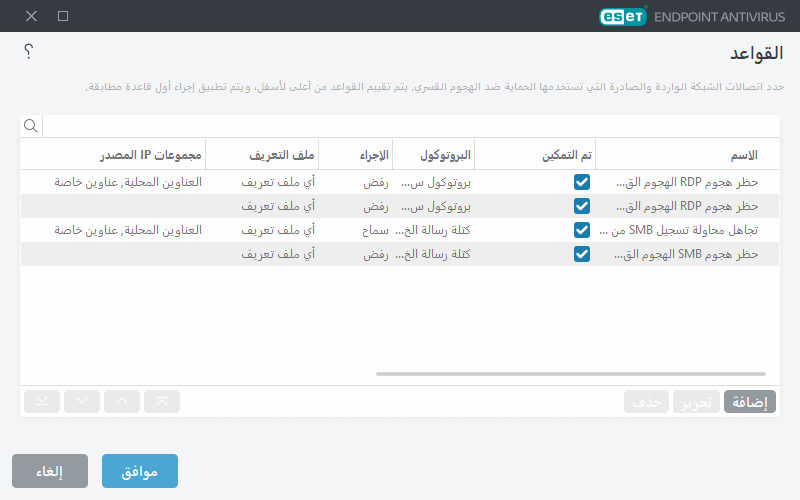
Task: Sort by البروتوكول column header
Action: point(445,155)
